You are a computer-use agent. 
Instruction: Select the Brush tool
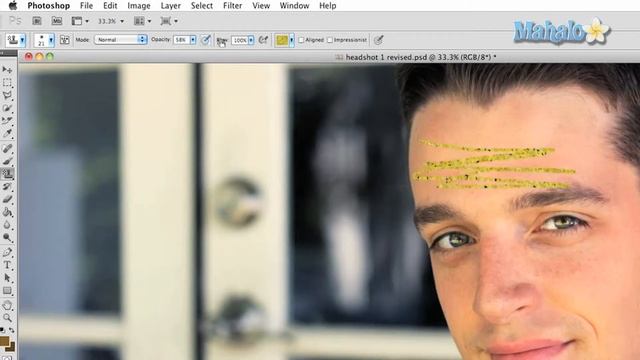(7, 161)
